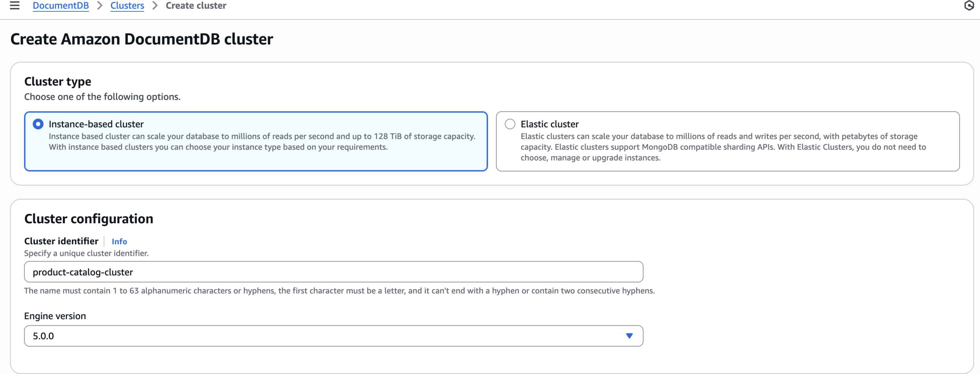
Task: Select the Elastic cluster radio button
Action: pos(510,124)
